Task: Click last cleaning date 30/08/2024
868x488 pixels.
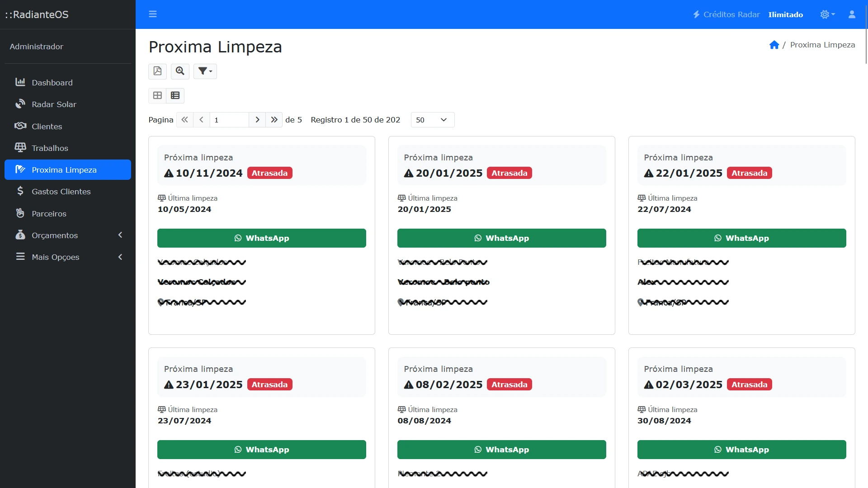Action: (665, 421)
